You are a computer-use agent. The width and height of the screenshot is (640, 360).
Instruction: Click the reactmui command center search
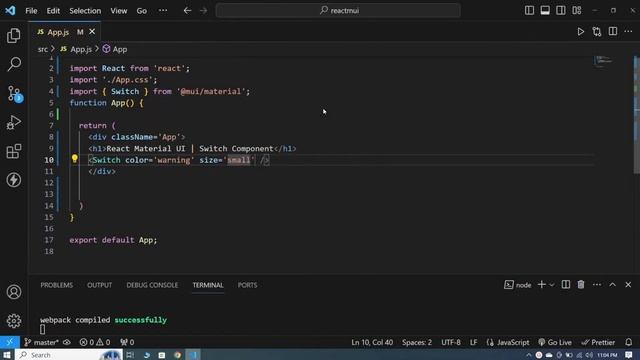coord(338,11)
